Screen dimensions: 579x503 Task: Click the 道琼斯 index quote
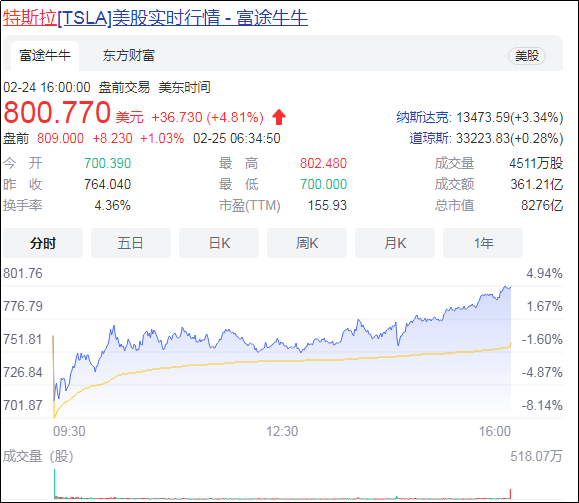[x=486, y=138]
